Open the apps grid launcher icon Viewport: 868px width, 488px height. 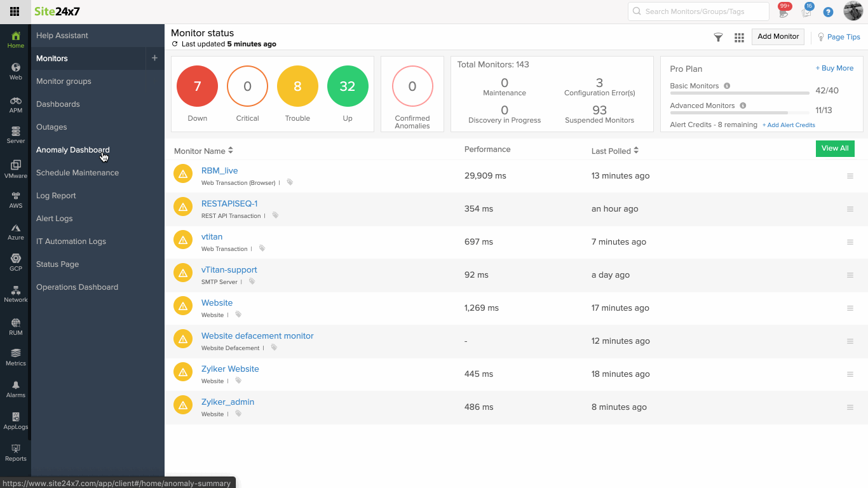click(x=15, y=11)
